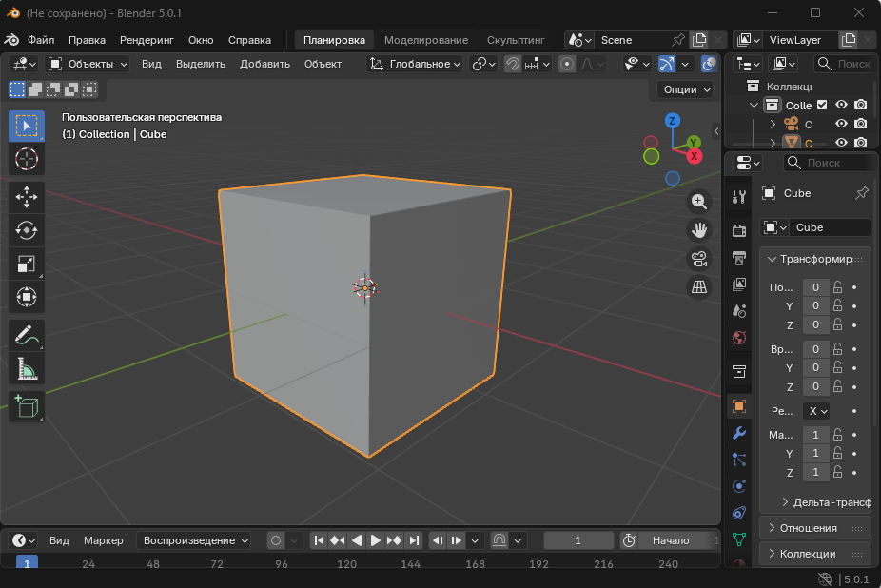This screenshot has height=588, width=881.
Task: Select the Add Cube tool
Action: point(27,406)
